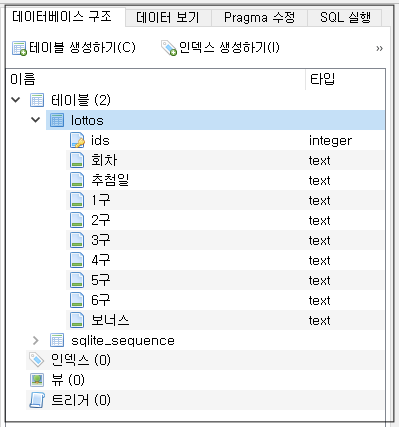The image size is (399, 427).
Task: Click the integer type of ids
Action: (x=330, y=141)
